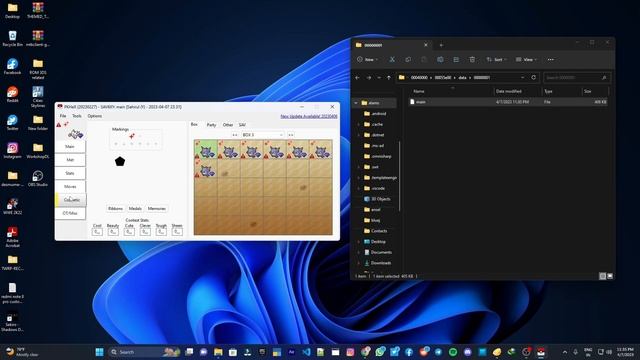Click the Medals button
The height and width of the screenshot is (360, 640).
[x=135, y=209]
